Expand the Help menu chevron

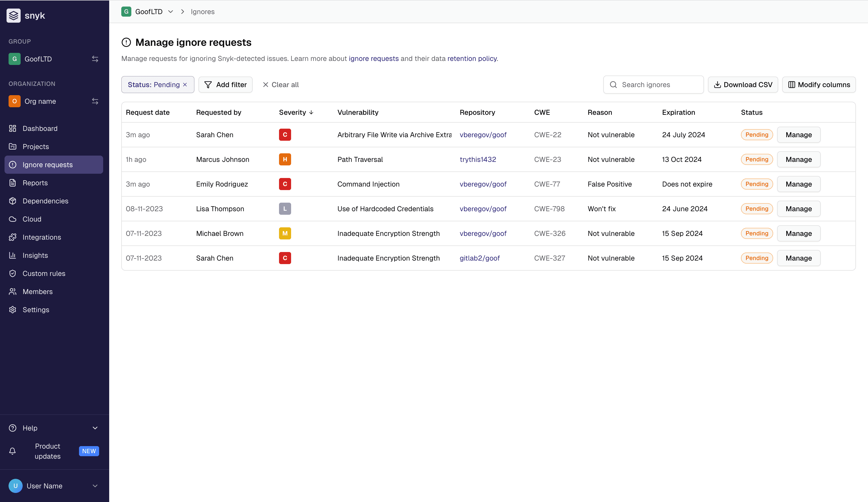[x=95, y=428]
